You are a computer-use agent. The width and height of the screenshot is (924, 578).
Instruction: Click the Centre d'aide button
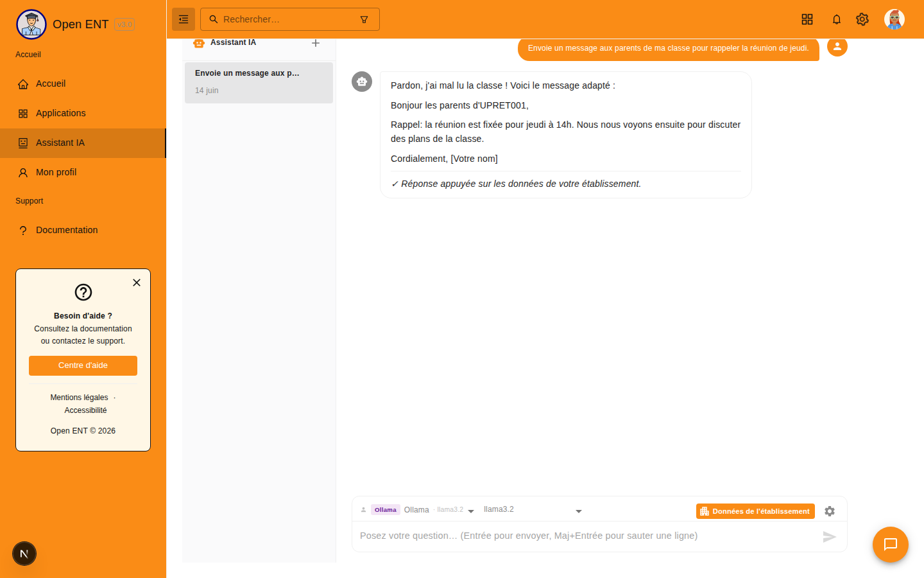(x=83, y=365)
